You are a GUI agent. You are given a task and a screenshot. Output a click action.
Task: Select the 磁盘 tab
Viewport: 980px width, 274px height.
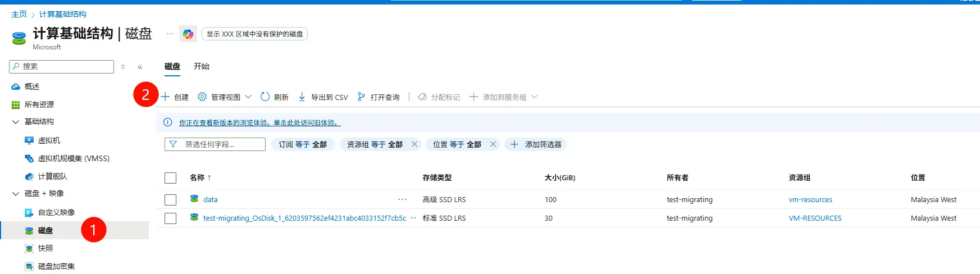(172, 66)
